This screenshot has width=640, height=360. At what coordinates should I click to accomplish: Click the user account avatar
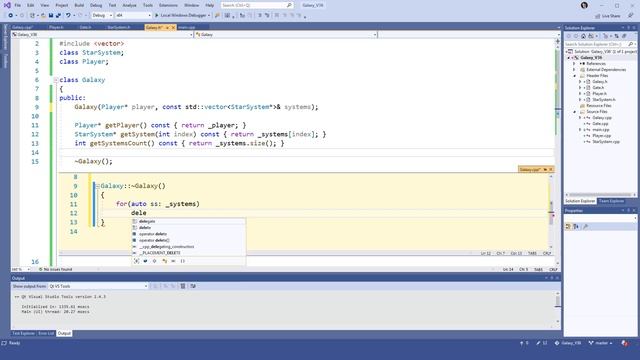click(584, 5)
